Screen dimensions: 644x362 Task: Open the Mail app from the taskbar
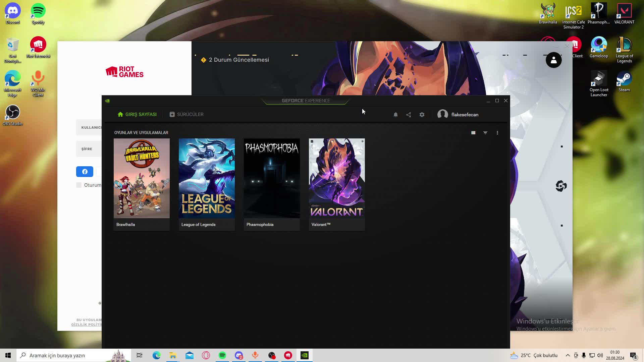point(189,355)
